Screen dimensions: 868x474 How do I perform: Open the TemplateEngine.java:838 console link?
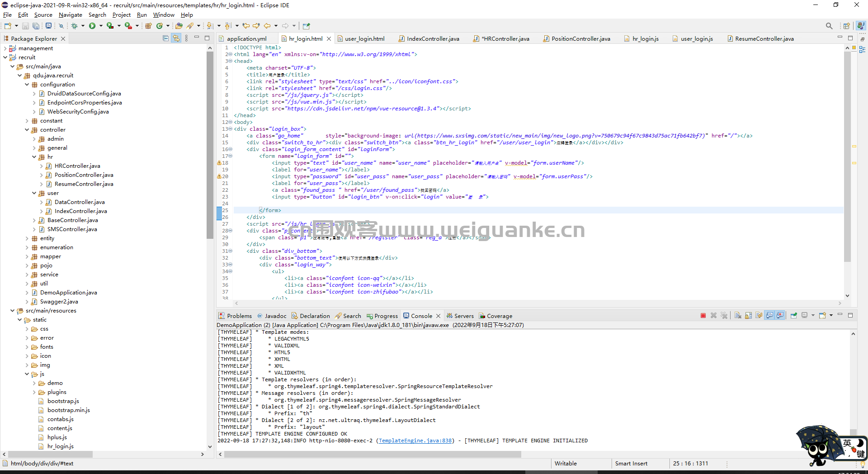[415, 441]
